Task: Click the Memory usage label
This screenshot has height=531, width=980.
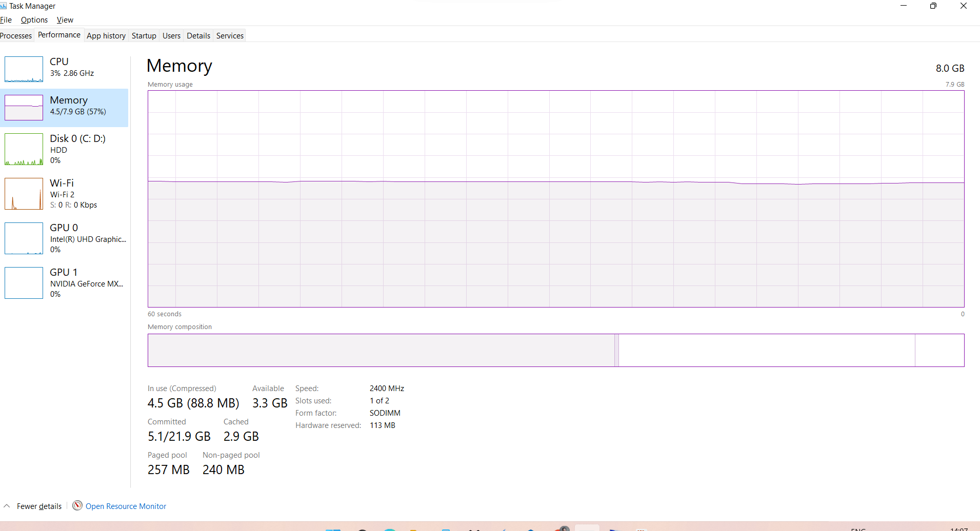Action: (170, 84)
